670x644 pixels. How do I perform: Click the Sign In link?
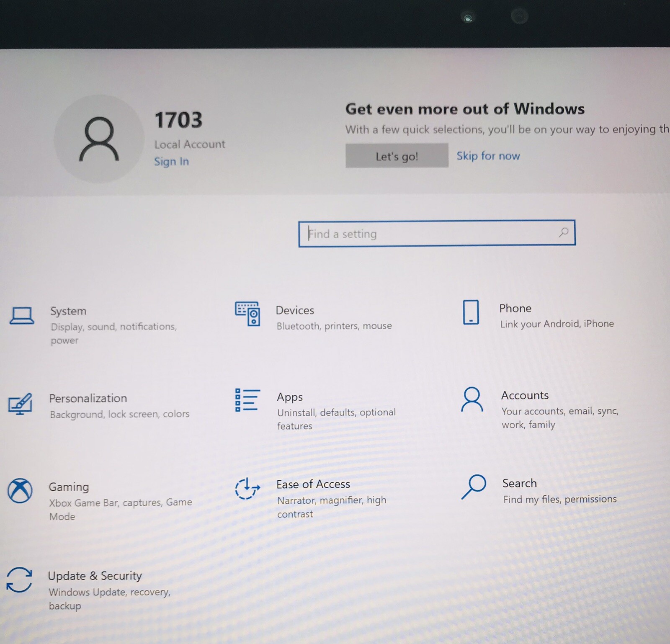[171, 162]
